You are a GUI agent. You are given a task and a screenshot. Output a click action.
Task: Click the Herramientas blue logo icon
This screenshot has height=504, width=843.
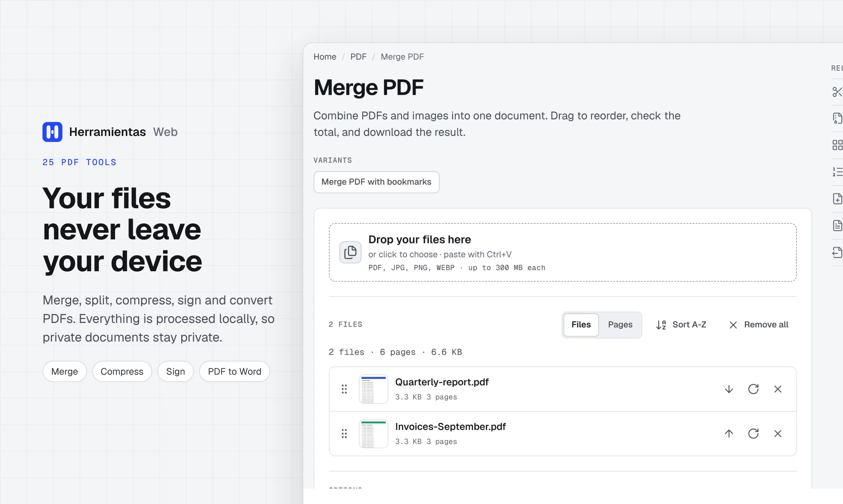click(x=52, y=132)
